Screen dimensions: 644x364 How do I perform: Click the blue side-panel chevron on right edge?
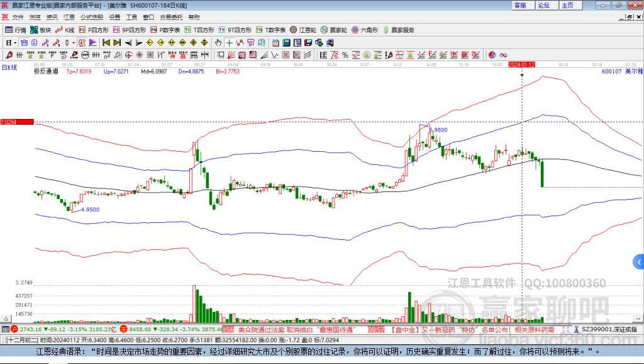click(639, 261)
